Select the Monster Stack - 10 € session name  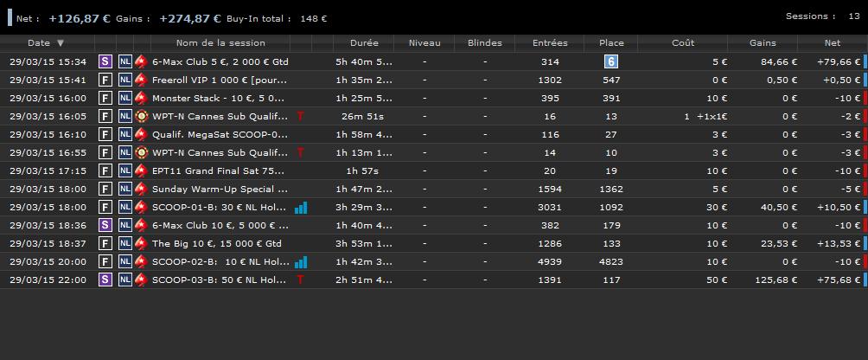click(x=219, y=98)
